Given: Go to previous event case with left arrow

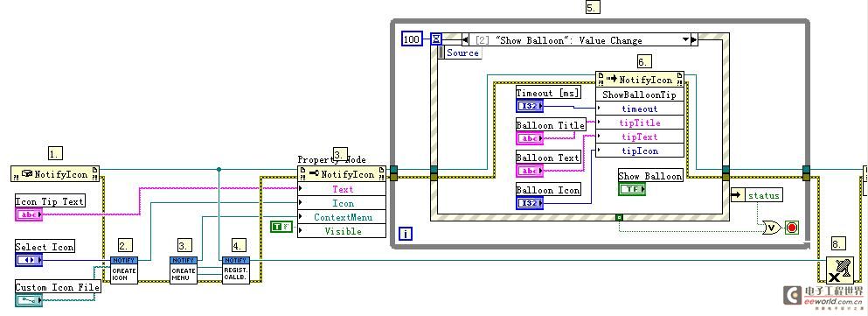Looking at the screenshot, I should click(466, 40).
